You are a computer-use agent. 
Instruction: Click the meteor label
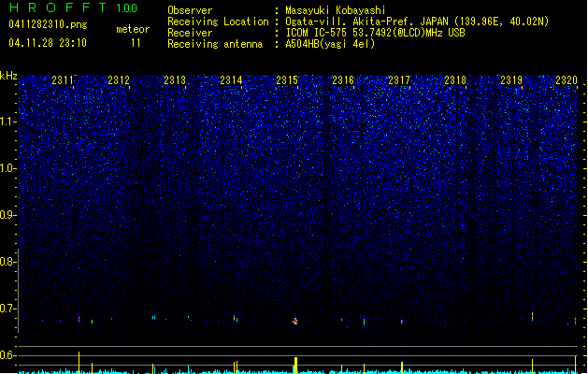(x=133, y=29)
